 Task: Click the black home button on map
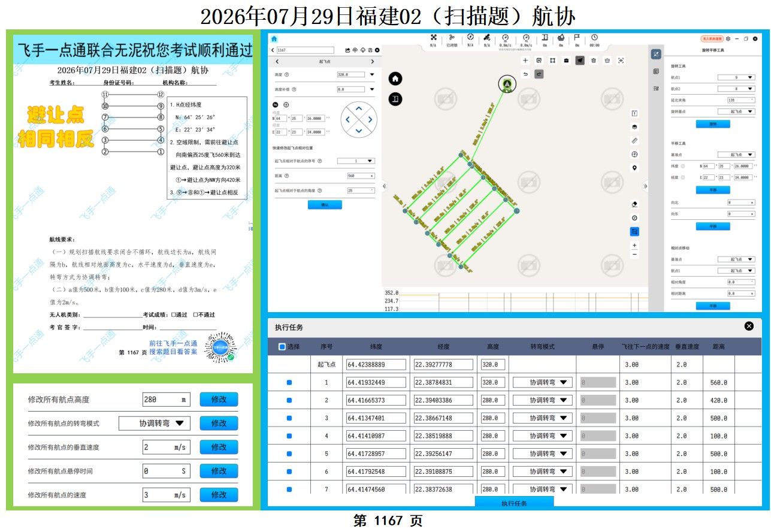395,78
